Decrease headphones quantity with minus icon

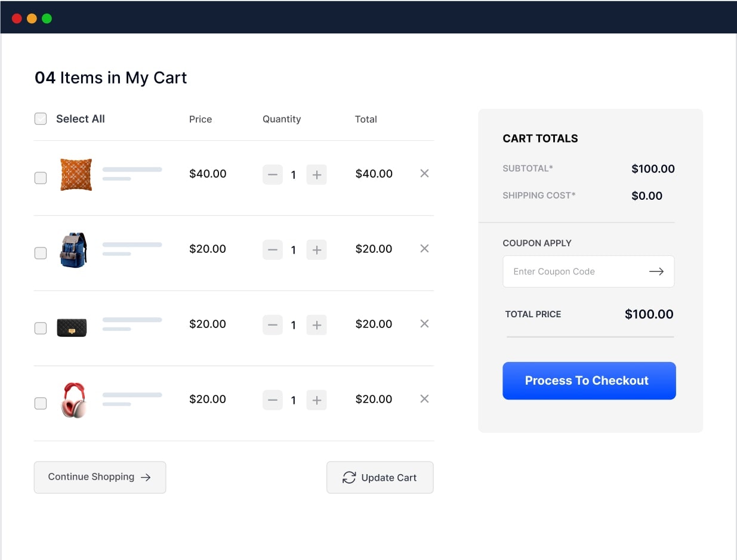coord(273,400)
